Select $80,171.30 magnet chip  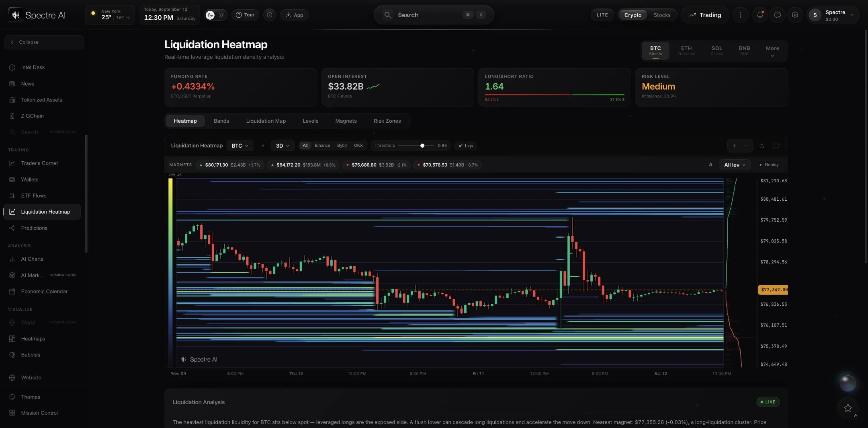coord(230,165)
